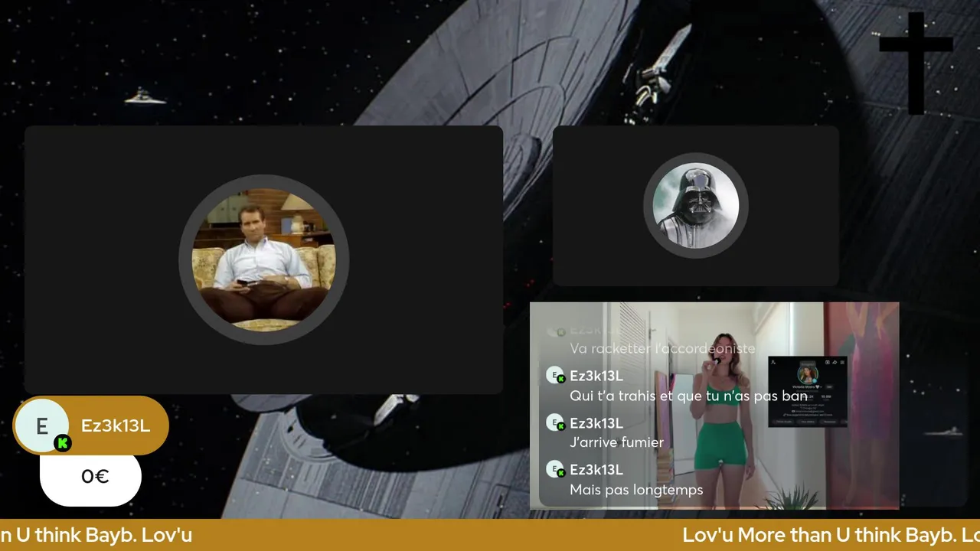980x551 pixels.
Task: Open the dark profile card inside the video
Action: click(x=808, y=391)
